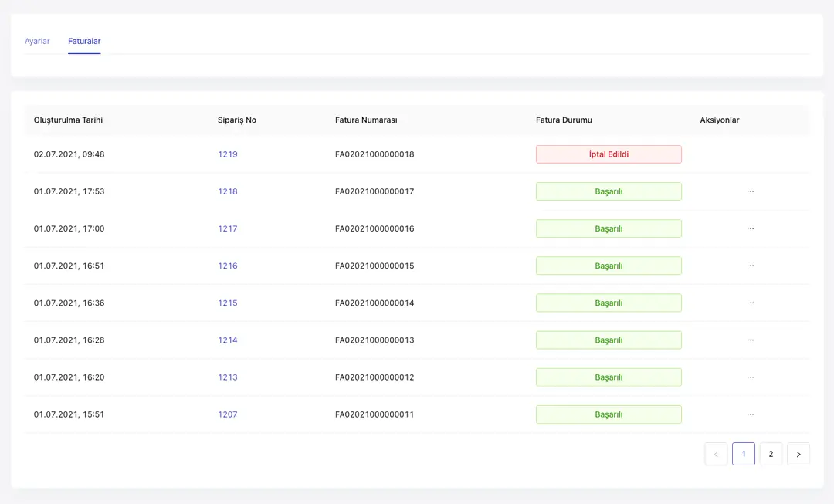Open order number 1216 link
Screen dimensions: 834x504
(x=227, y=266)
